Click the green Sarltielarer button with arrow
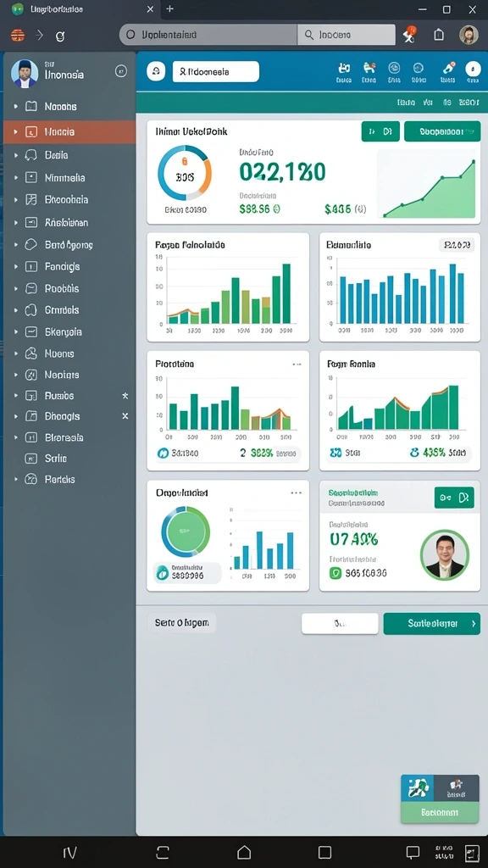This screenshot has width=488, height=868. coord(431,623)
